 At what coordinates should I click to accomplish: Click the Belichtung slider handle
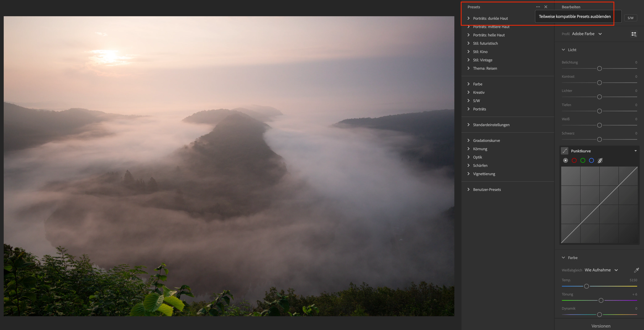[599, 68]
